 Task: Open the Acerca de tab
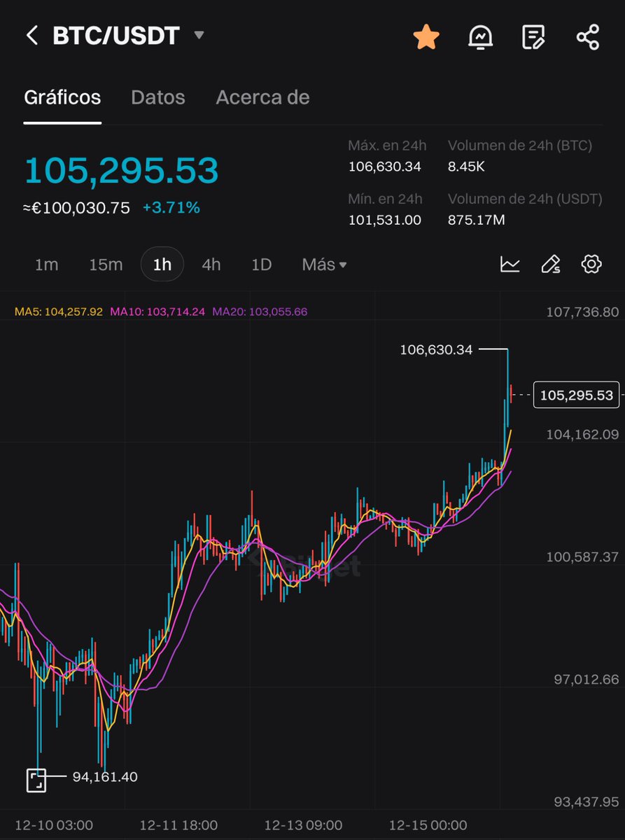pos(262,97)
